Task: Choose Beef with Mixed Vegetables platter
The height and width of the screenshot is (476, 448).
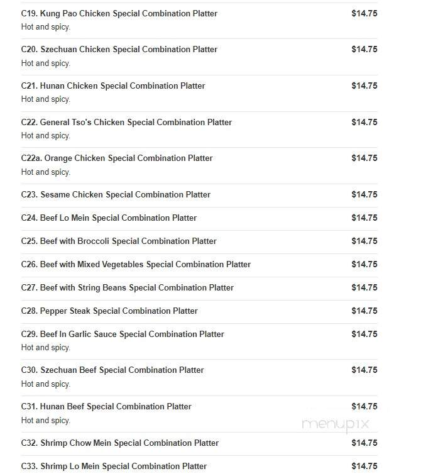Action: tap(136, 265)
